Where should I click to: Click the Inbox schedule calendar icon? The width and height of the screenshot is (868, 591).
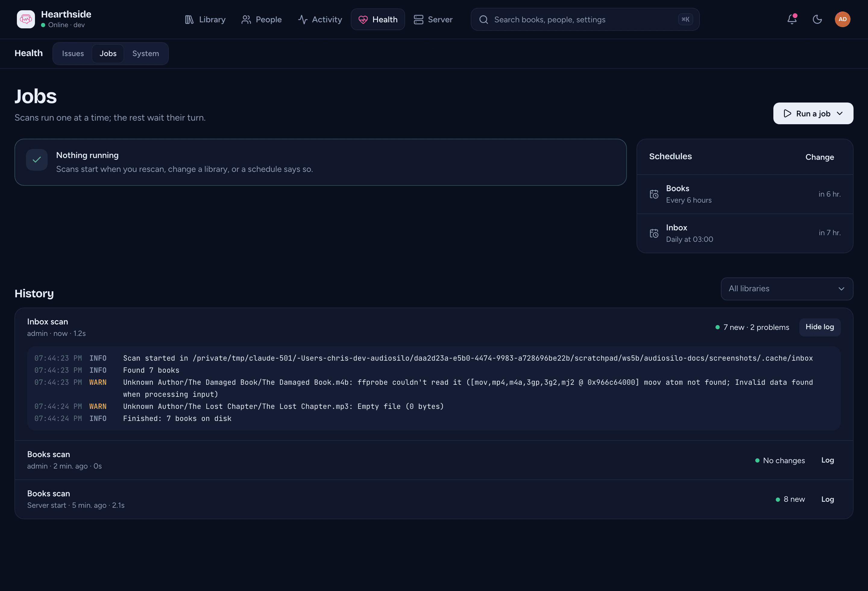[654, 233]
